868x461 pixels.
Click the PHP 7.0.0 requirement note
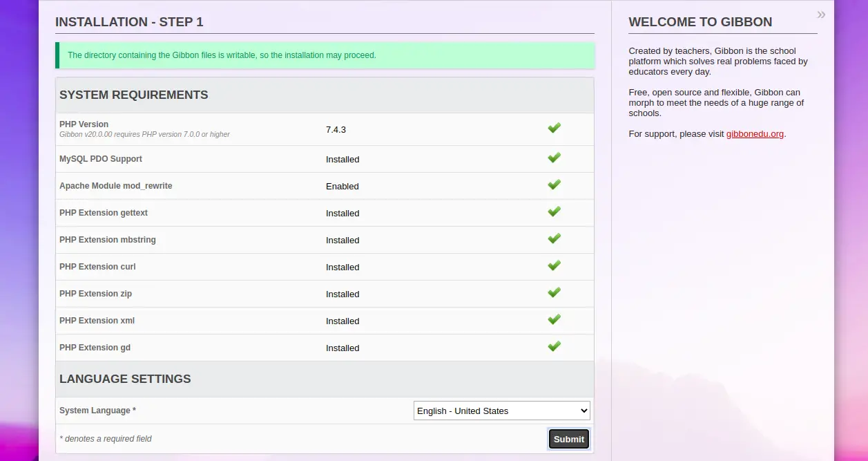coord(144,134)
